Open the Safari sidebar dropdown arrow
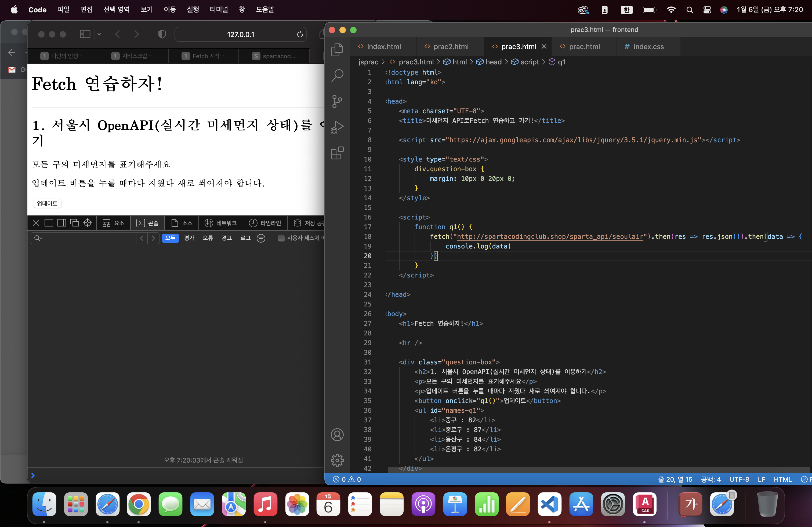The width and height of the screenshot is (812, 527). coord(99,34)
